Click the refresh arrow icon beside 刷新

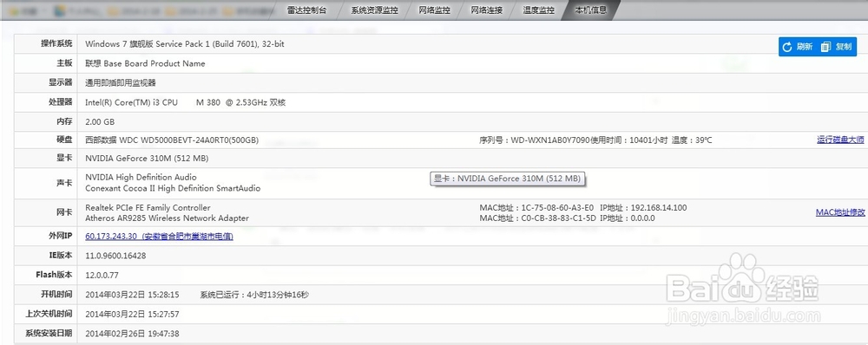pos(788,47)
